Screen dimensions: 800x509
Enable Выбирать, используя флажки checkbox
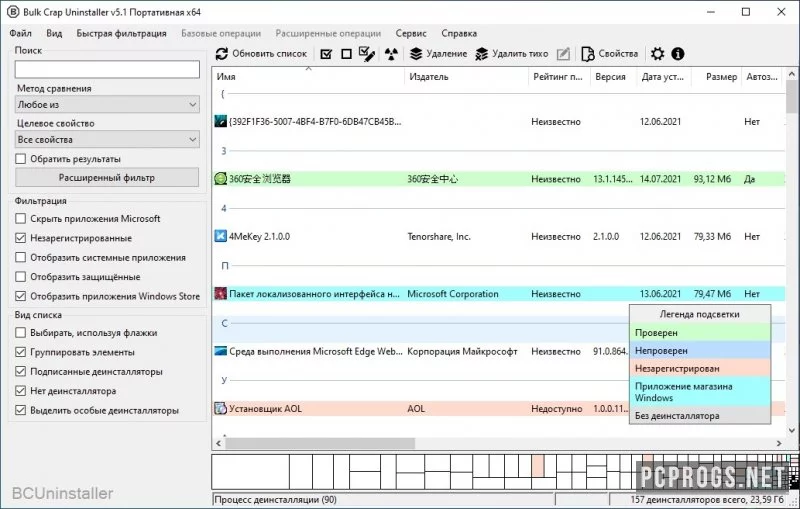(20, 333)
